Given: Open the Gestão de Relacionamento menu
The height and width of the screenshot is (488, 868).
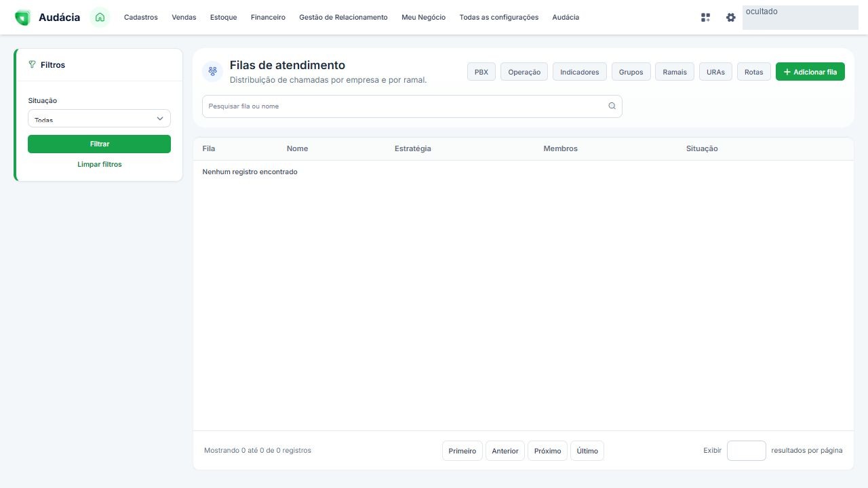Looking at the screenshot, I should point(343,18).
